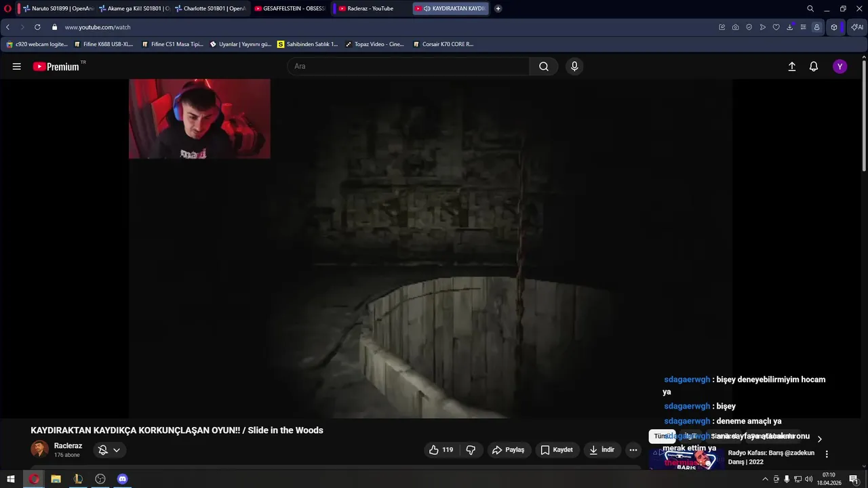This screenshot has height=488, width=868.
Task: Click the video player area
Action: [431, 248]
